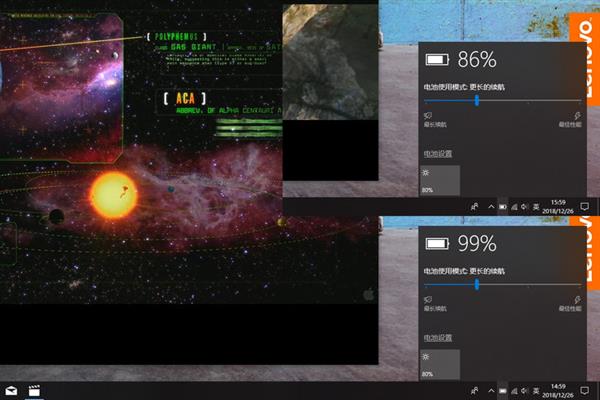Open the Movies & TV clapperboard taskbar icon

click(x=34, y=391)
